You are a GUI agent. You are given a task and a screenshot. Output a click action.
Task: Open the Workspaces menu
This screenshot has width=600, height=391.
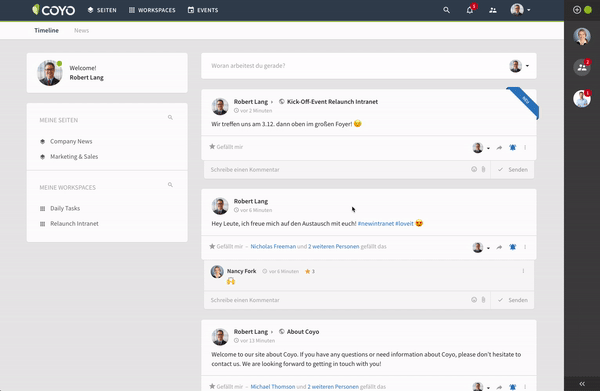click(x=152, y=10)
